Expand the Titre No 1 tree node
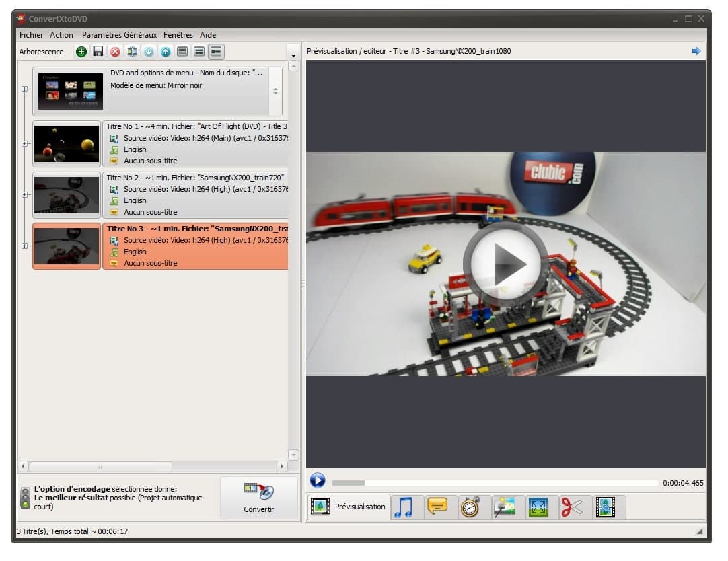The height and width of the screenshot is (561, 728). (25, 143)
